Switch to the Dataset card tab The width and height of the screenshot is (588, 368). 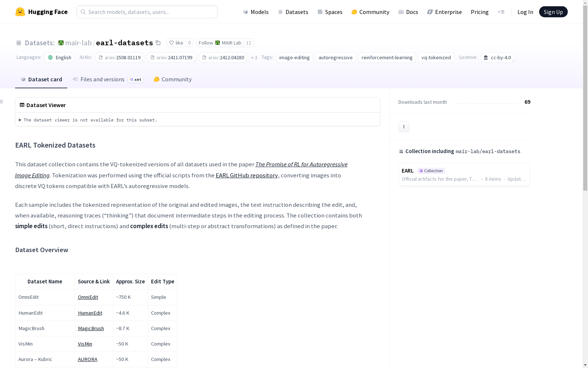41,79
